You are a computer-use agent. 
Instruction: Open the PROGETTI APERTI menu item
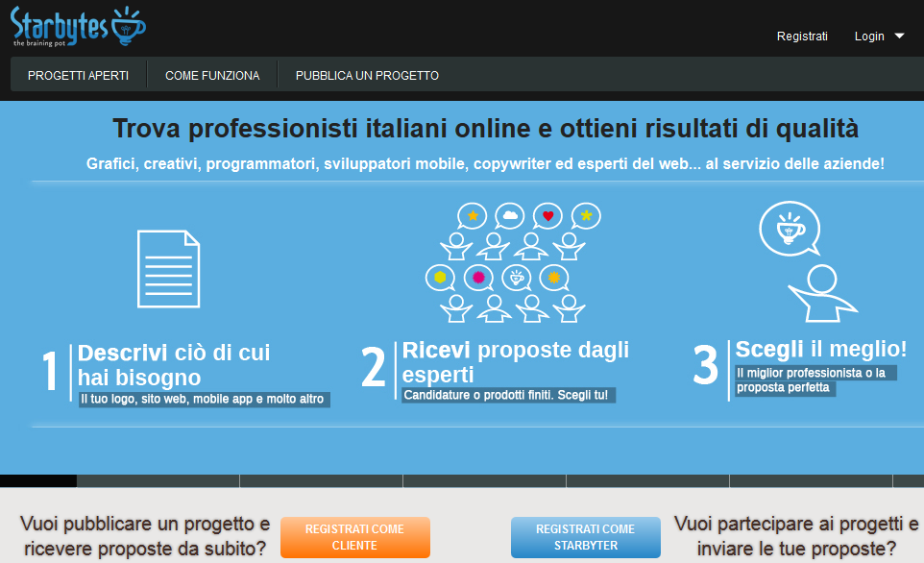(x=78, y=74)
